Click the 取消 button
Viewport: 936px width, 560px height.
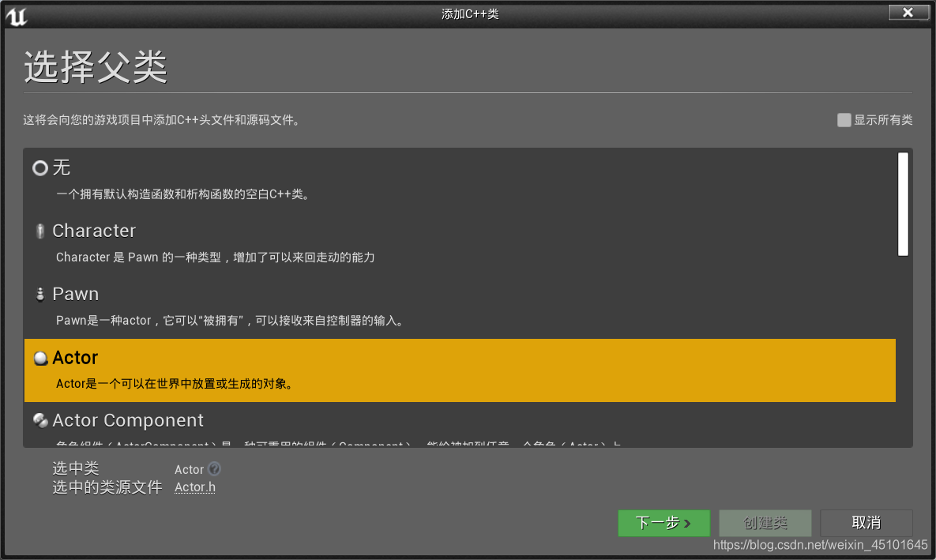[866, 523]
